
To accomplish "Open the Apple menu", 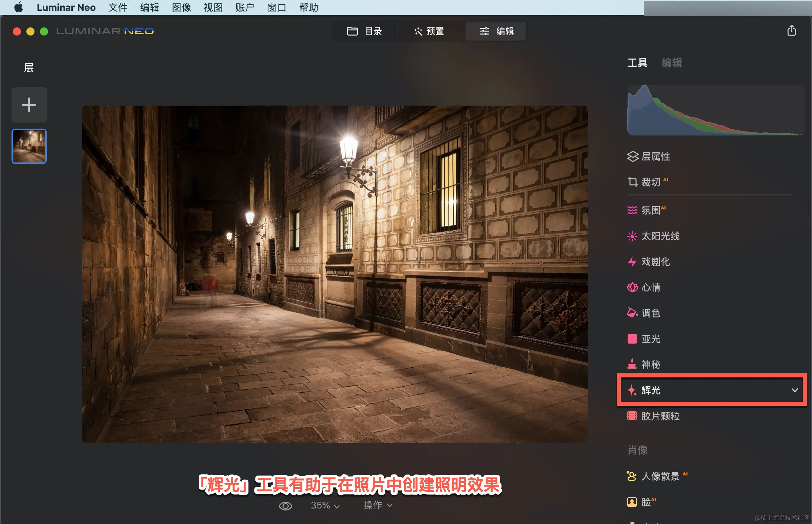I will click(x=18, y=7).
